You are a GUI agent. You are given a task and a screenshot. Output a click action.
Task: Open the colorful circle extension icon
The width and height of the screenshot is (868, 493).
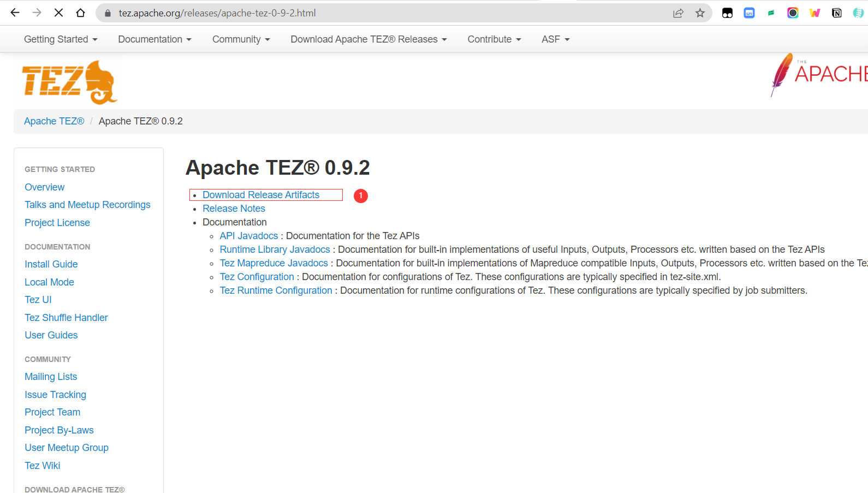point(793,13)
